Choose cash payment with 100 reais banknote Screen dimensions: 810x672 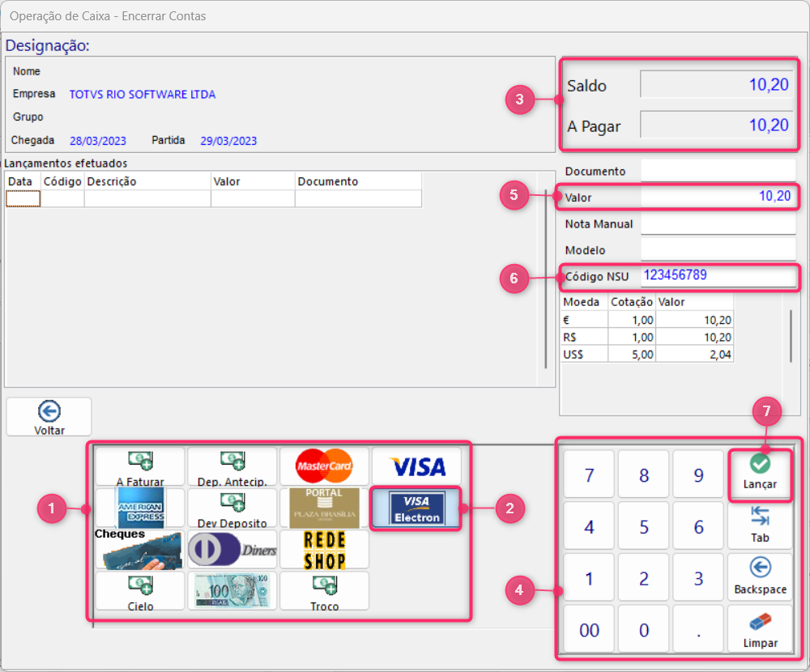(232, 591)
